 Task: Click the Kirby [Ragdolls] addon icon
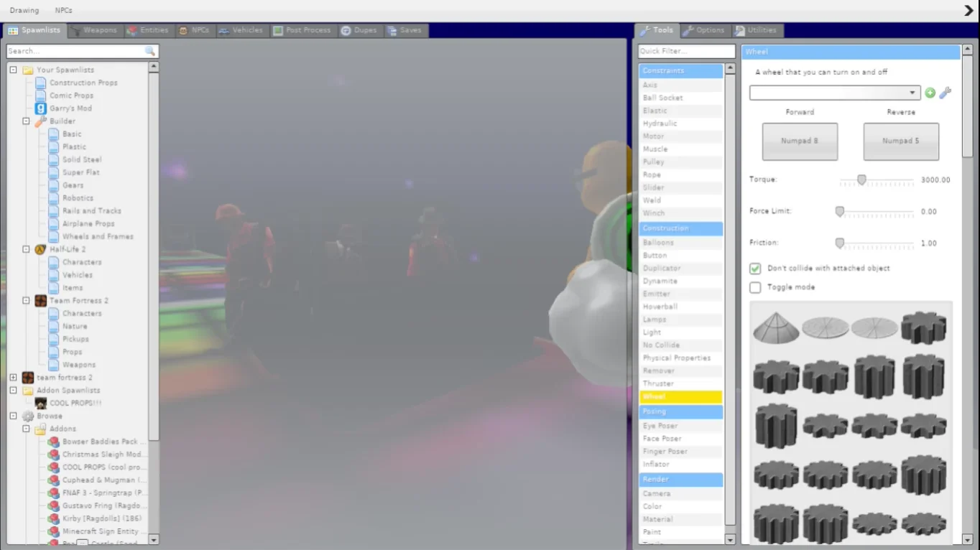tap(54, 518)
